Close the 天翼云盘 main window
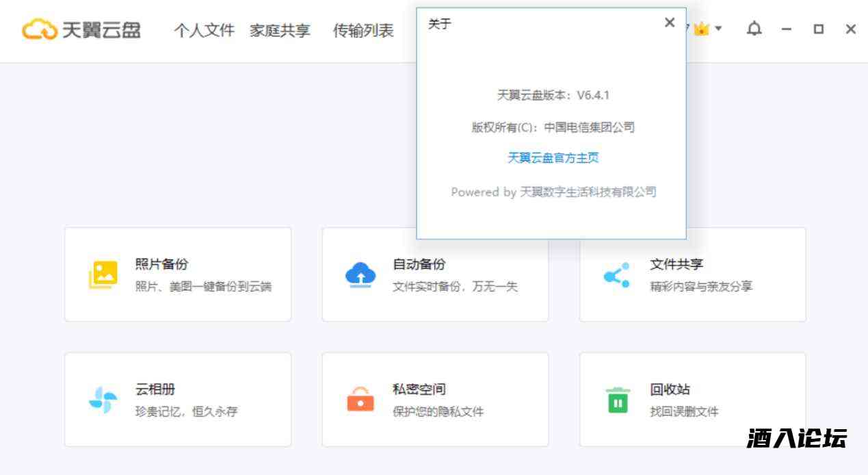The height and width of the screenshot is (475, 868). (851, 29)
